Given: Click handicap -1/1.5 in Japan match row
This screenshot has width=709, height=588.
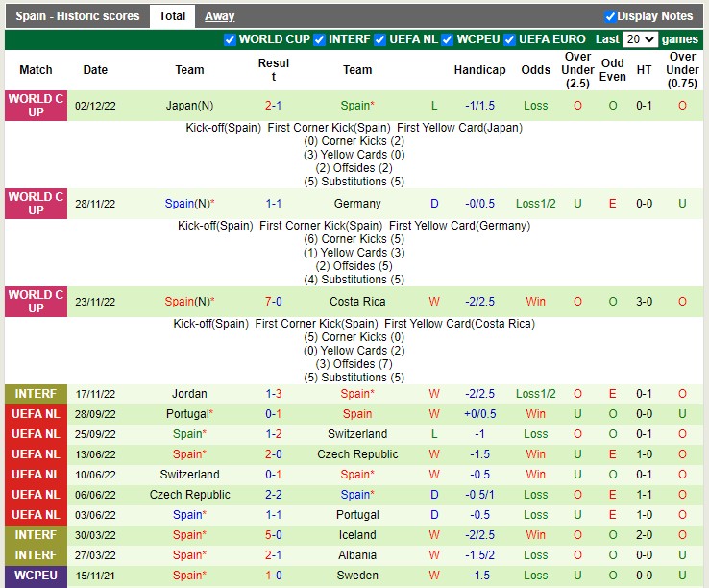Looking at the screenshot, I should 479,106.
